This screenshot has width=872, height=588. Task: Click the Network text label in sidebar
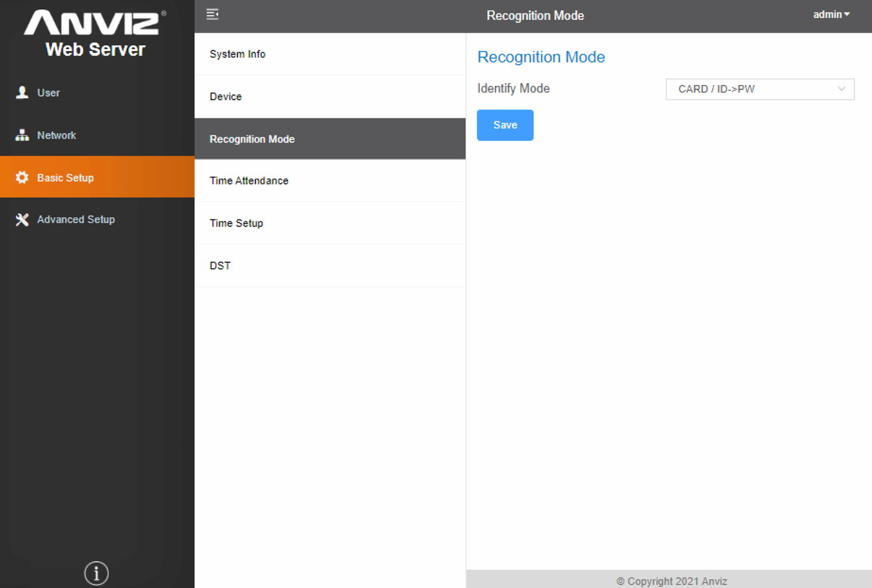point(56,135)
